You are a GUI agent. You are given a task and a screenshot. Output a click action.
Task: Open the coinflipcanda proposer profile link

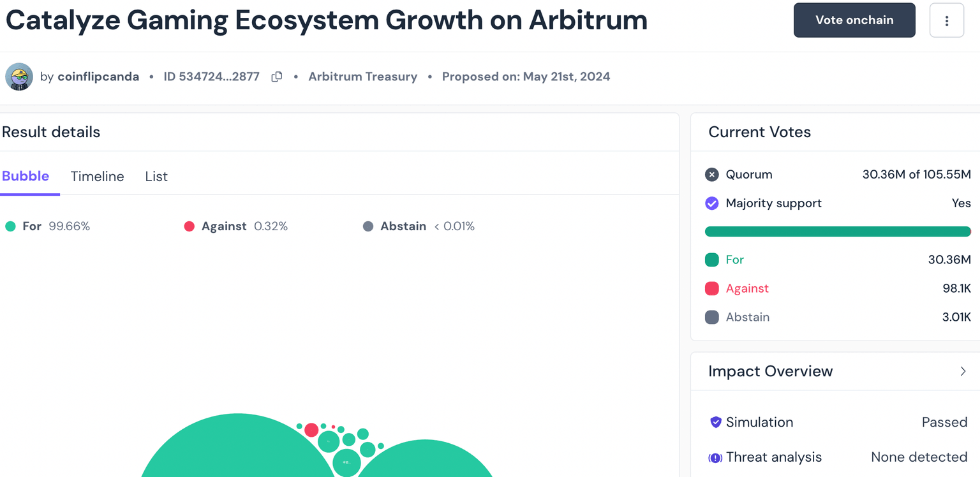(x=98, y=77)
